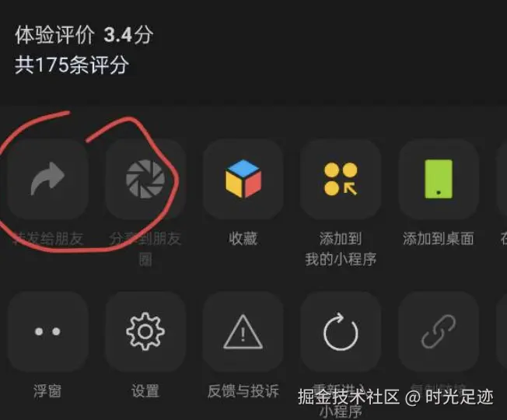Tap the cut-off tile right of 添加到桌面
This screenshot has width=507, height=420.
coord(502,180)
